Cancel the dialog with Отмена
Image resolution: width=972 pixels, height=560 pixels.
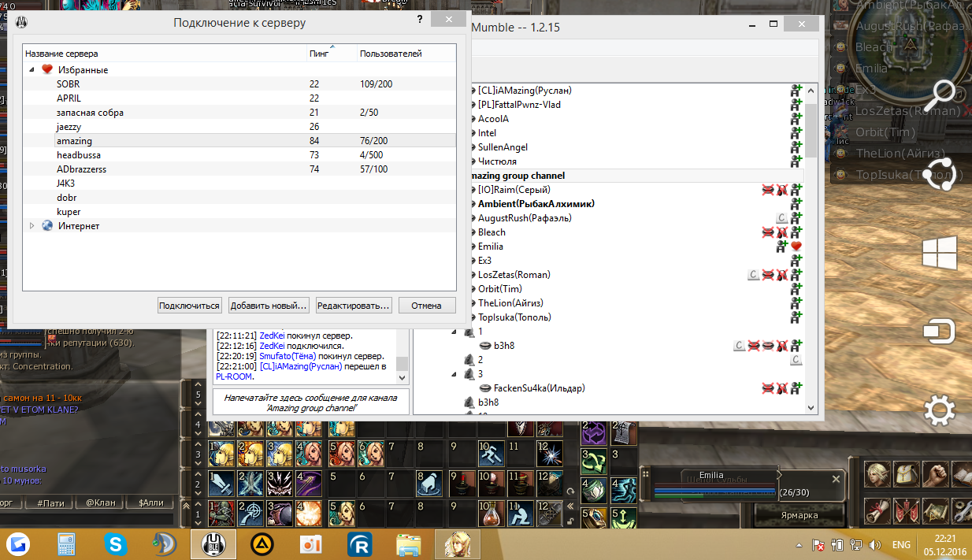tap(426, 306)
